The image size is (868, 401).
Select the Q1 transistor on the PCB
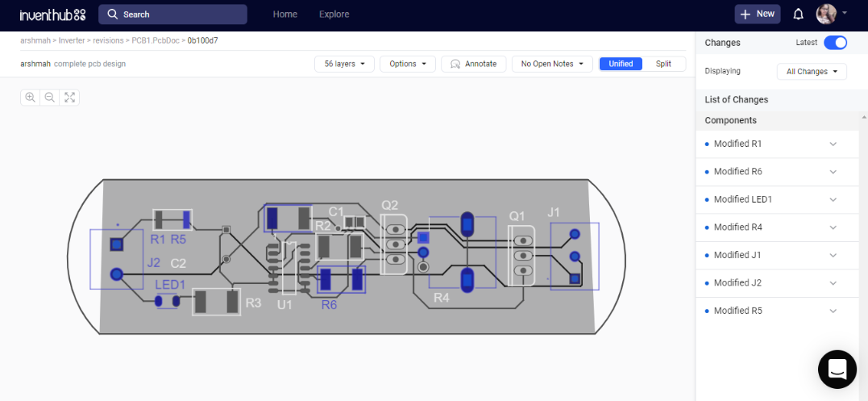521,256
